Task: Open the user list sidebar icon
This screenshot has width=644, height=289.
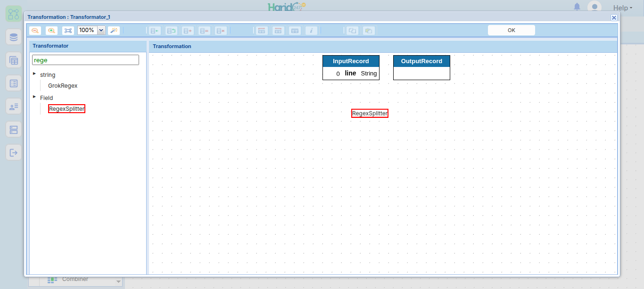Action: 14,107
